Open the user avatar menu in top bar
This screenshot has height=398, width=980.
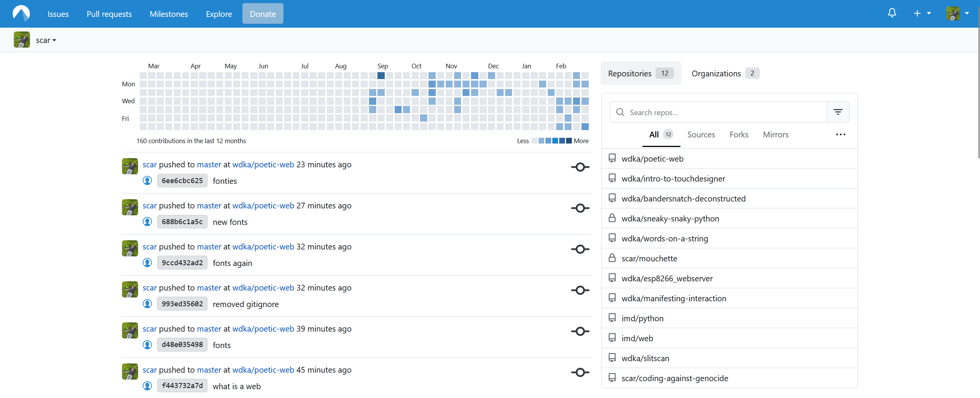pyautogui.click(x=957, y=13)
